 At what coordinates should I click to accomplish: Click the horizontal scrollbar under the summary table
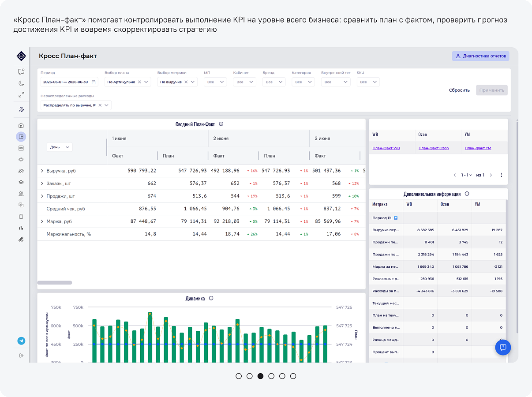55,283
